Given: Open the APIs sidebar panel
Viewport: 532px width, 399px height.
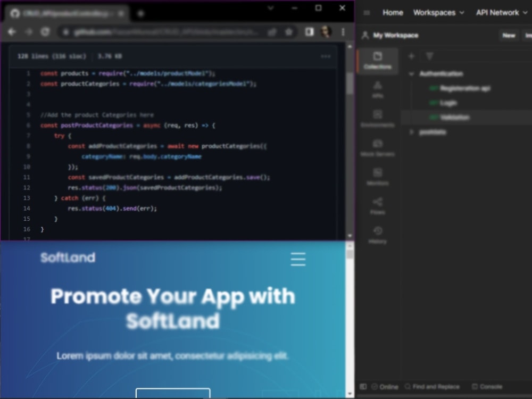Looking at the screenshot, I should coord(378,88).
